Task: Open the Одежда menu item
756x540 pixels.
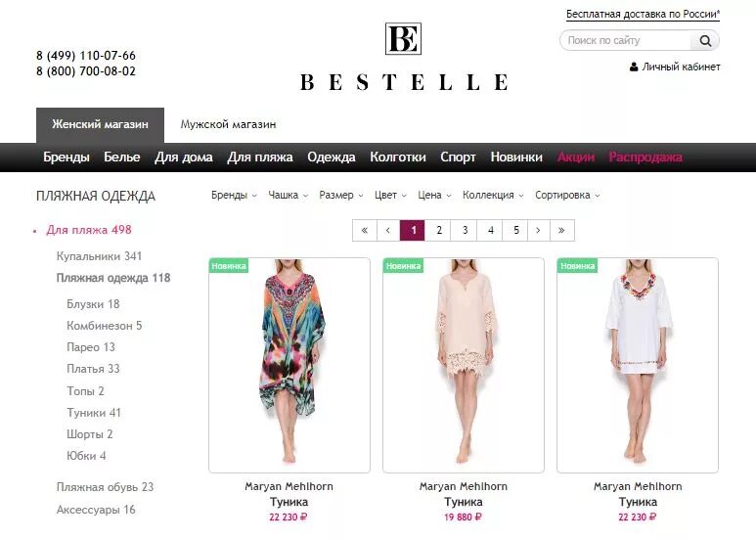Action: tap(332, 157)
